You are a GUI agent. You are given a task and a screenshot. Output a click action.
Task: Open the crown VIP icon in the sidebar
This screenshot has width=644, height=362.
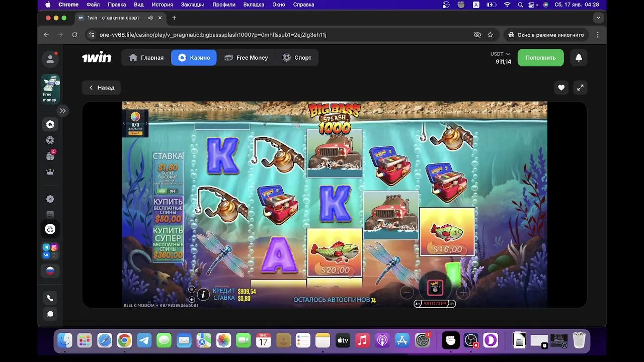50,172
